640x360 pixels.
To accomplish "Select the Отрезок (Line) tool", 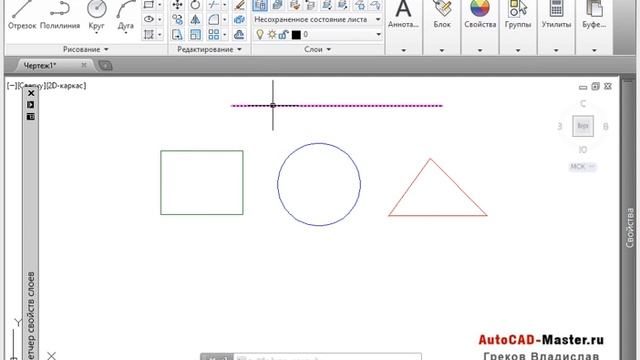I will tap(22, 15).
